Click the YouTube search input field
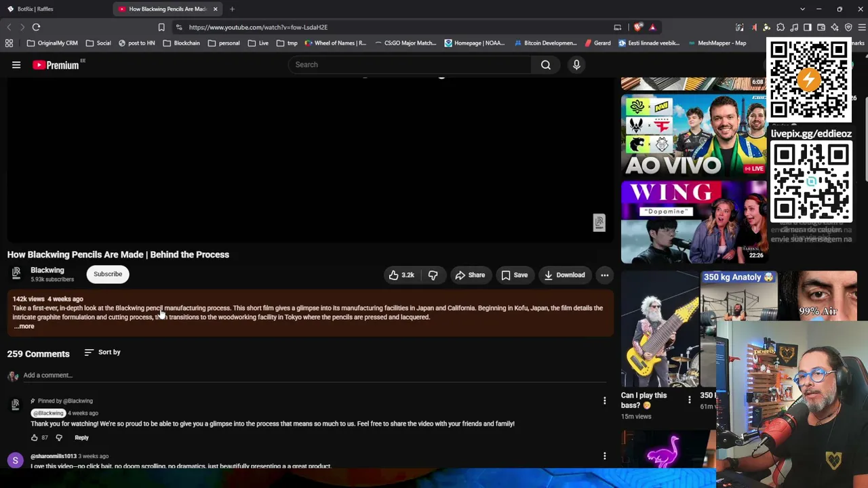This screenshot has width=868, height=488. click(x=410, y=64)
